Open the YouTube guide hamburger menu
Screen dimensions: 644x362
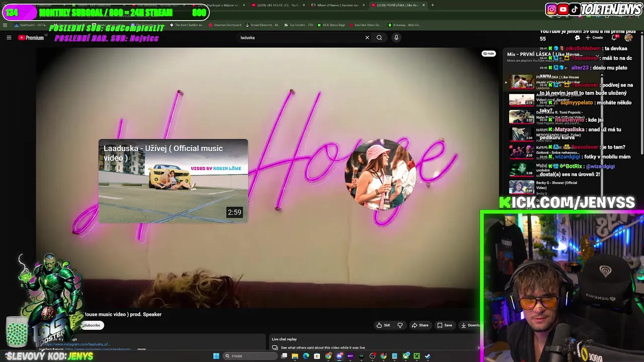[9, 38]
